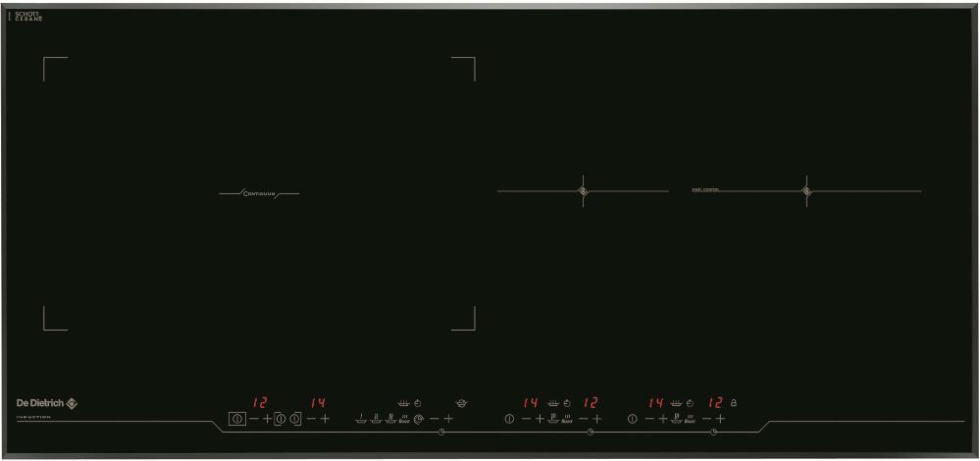980x461 pixels.
Task: Tap the Boost key in the right zone
Action: point(690,419)
